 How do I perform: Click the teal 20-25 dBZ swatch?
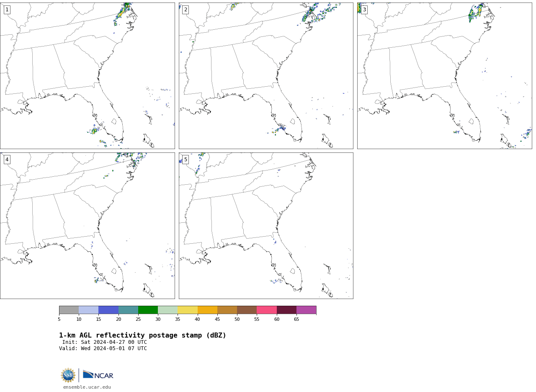click(x=128, y=310)
